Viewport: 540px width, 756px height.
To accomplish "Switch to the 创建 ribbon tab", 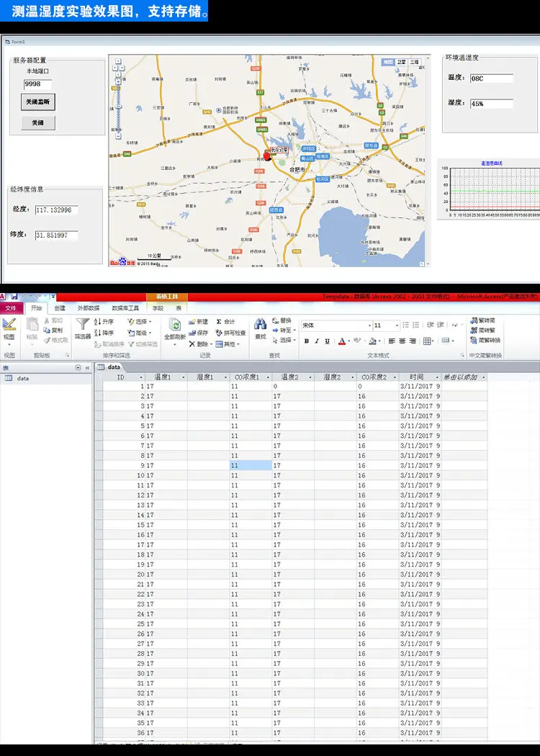I will pyautogui.click(x=59, y=308).
